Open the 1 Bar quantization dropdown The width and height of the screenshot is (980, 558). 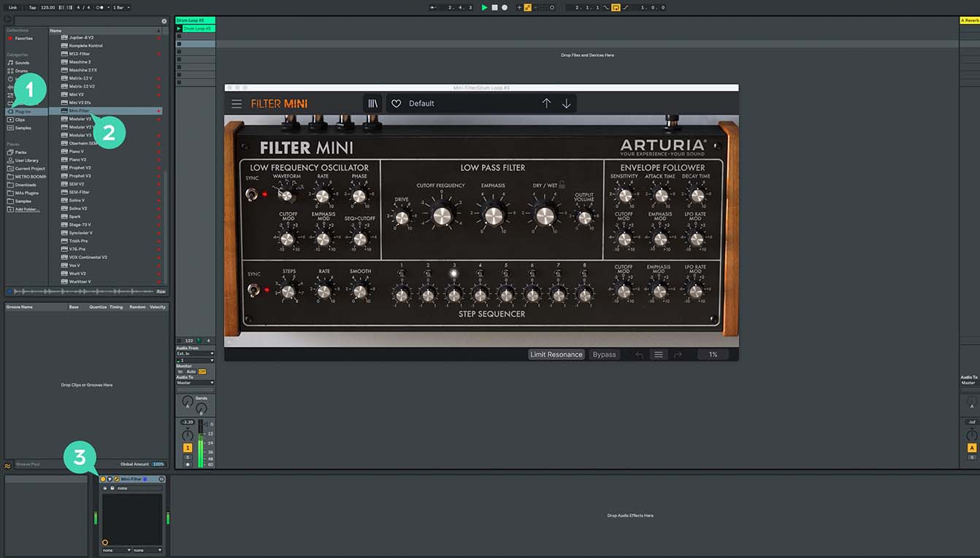pyautogui.click(x=120, y=7)
